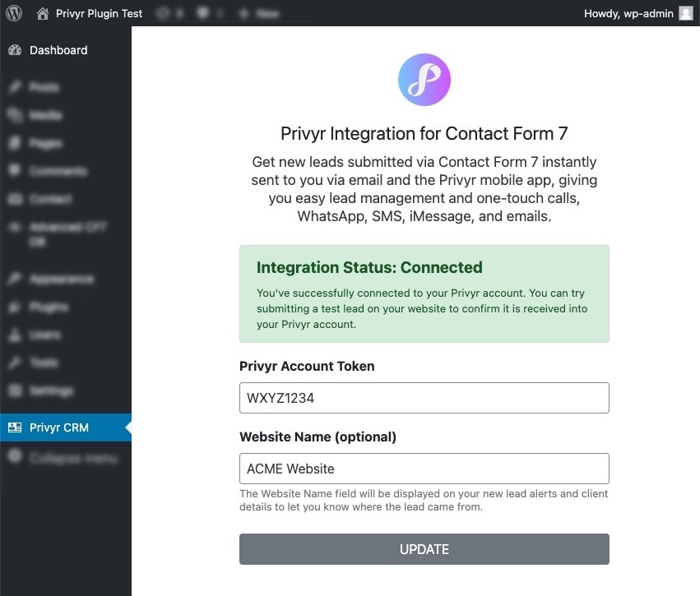Click the Privyr logo circle
This screenshot has height=596, width=700.
tap(424, 80)
